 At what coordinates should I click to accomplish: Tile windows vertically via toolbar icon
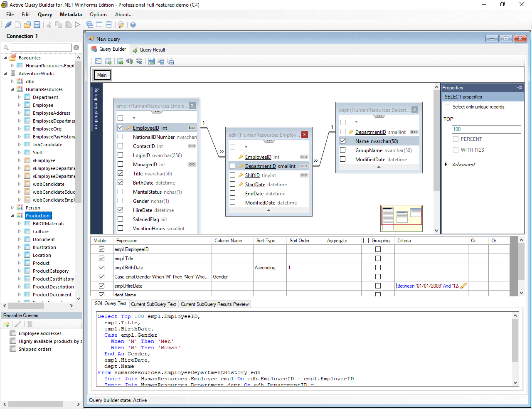click(99, 25)
